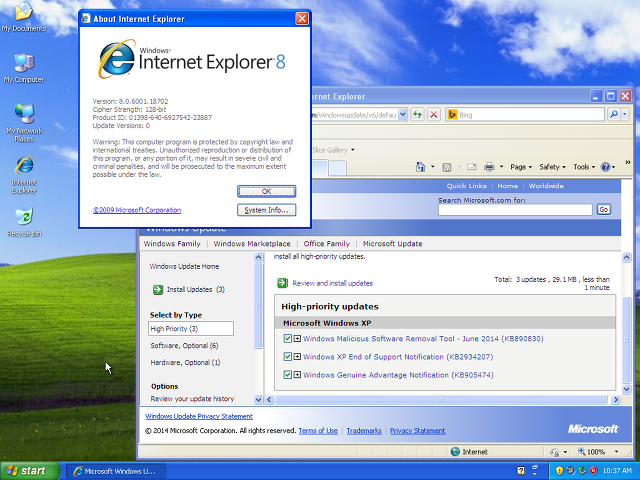The height and width of the screenshot is (480, 640).
Task: Click Review and install updates link
Action: click(333, 283)
